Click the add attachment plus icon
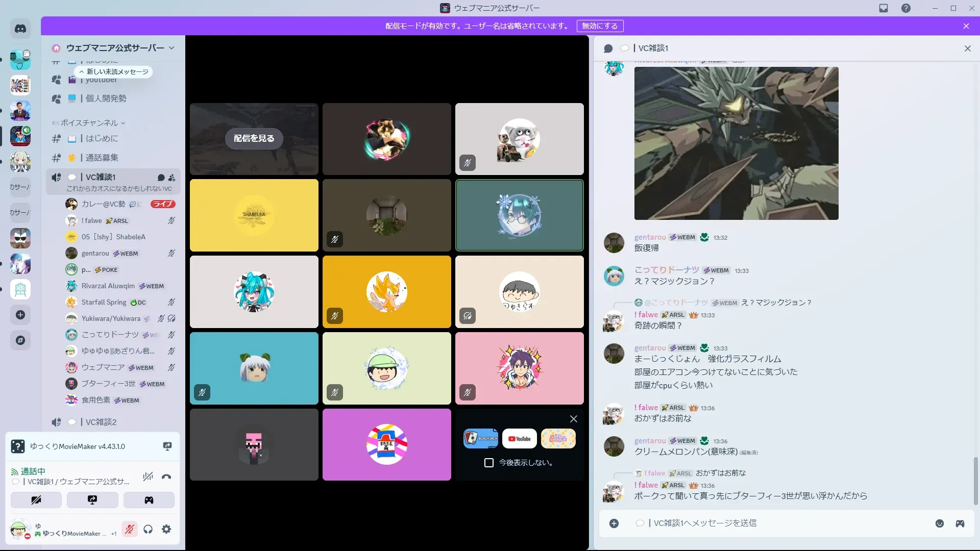The width and height of the screenshot is (980, 551). point(614,523)
